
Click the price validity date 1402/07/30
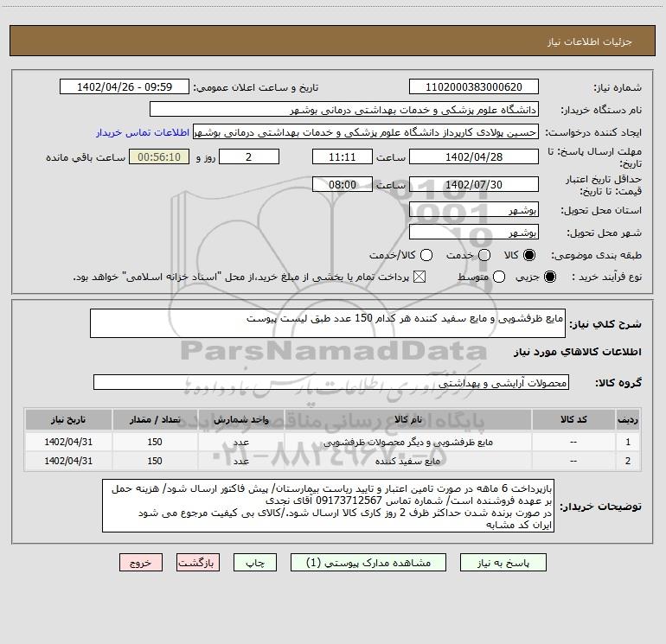tap(474, 184)
